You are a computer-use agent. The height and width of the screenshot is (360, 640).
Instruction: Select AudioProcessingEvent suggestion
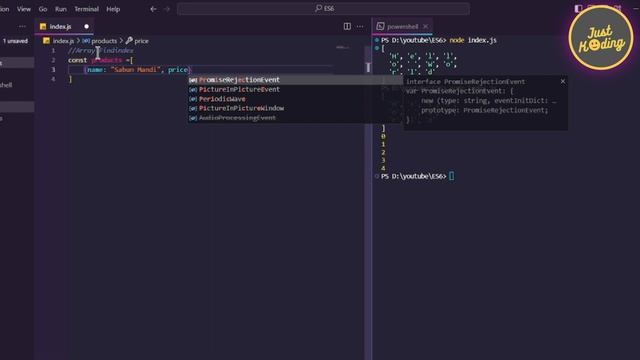(x=295, y=118)
